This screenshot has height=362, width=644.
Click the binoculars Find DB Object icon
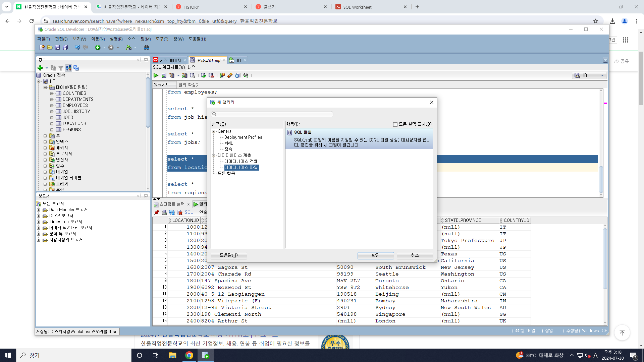point(146,48)
